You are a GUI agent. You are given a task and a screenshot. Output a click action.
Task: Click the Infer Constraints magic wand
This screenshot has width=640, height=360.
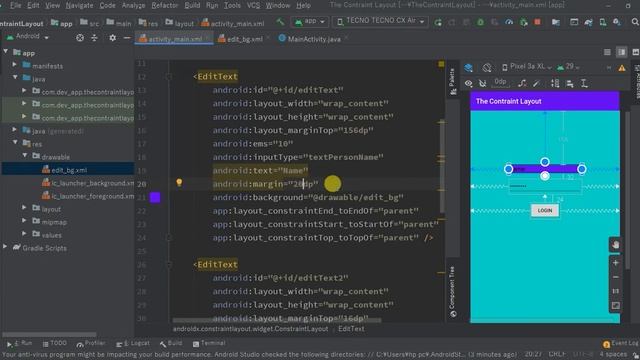[x=537, y=83]
